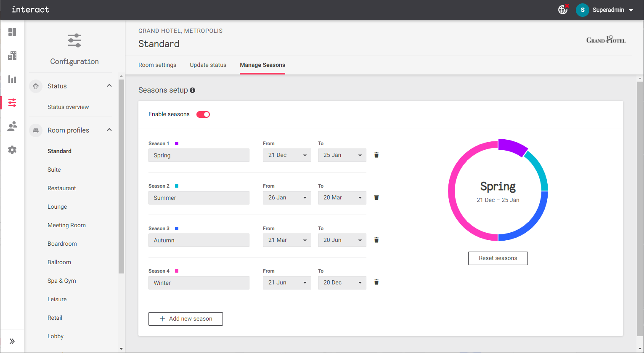Open the users icon in left rail

point(12,126)
